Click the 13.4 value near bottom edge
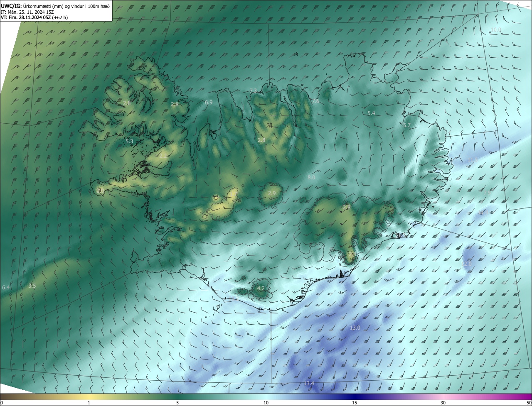This screenshot has height=406, width=532. coord(309,383)
